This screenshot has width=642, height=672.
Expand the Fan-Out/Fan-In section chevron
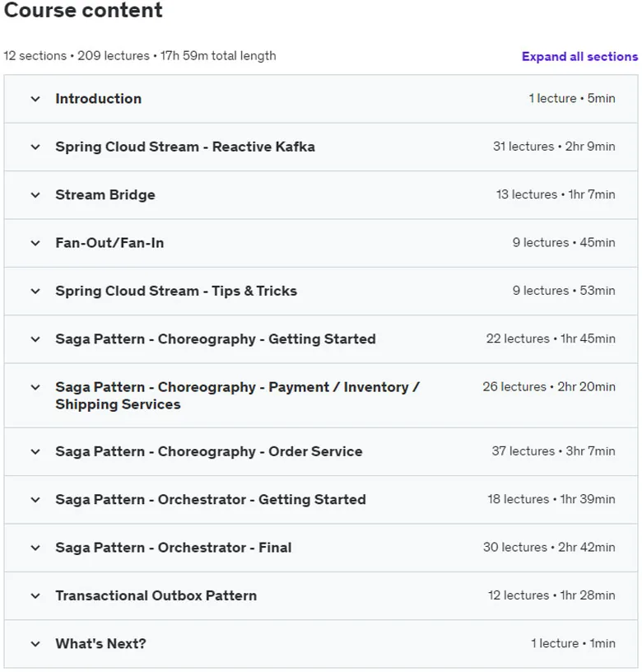click(35, 243)
